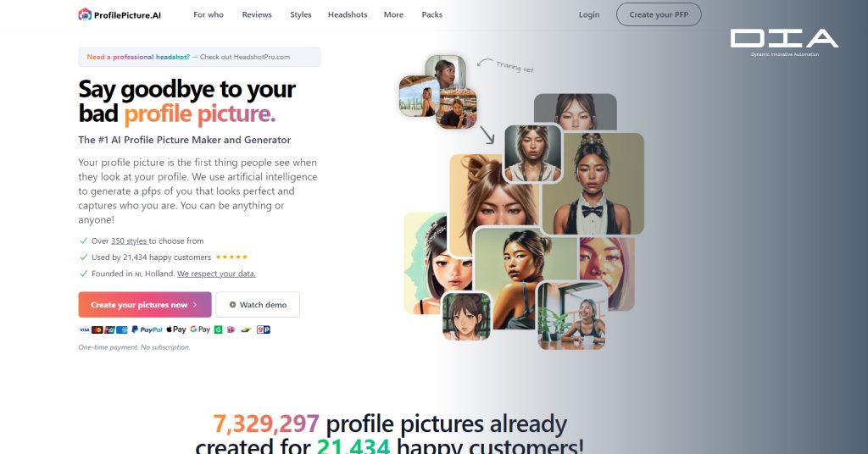Click Create your PFP button
868x454 pixels.
tap(659, 15)
